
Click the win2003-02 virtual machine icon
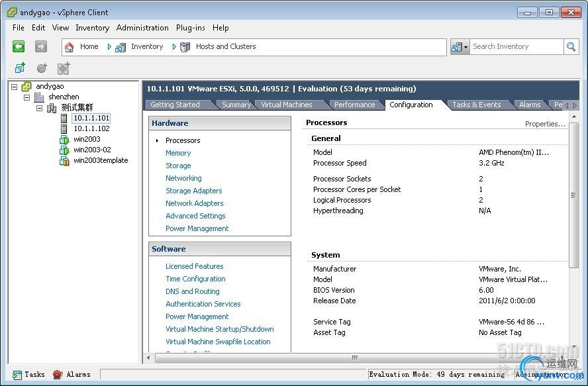(x=64, y=150)
